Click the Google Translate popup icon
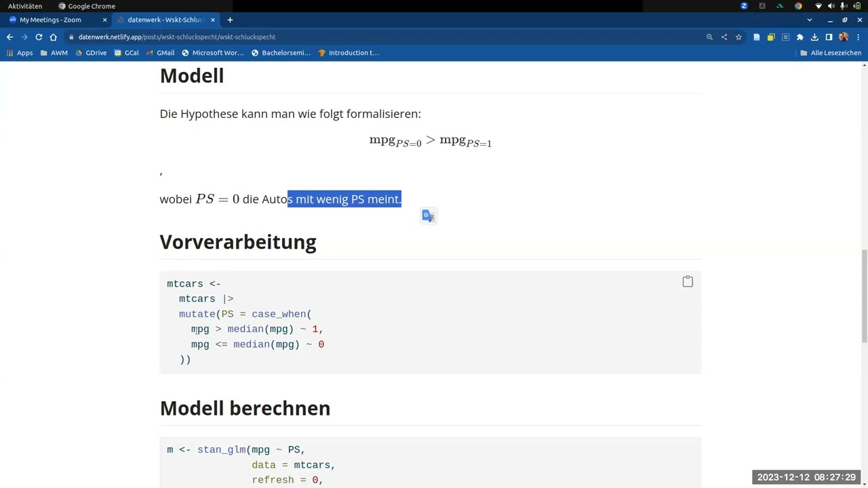The width and height of the screenshot is (868, 488). click(428, 216)
